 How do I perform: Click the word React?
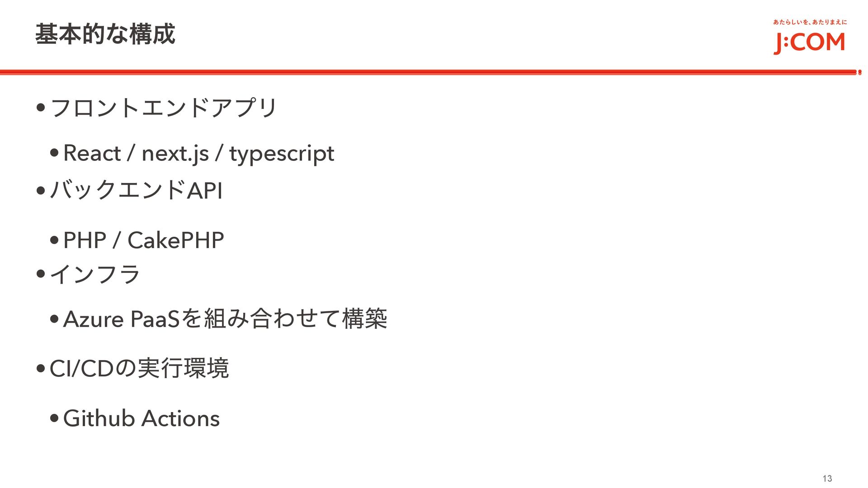(x=92, y=153)
